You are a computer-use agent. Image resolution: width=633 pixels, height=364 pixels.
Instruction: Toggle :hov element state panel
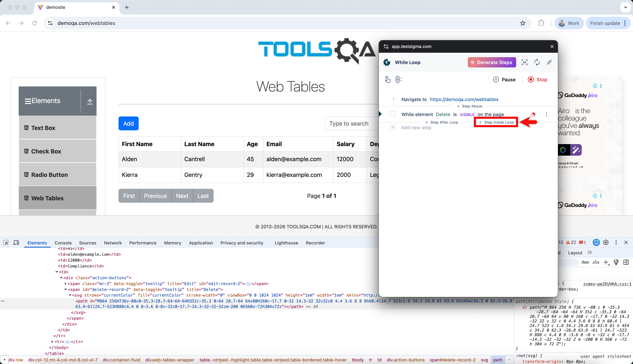[585, 262]
